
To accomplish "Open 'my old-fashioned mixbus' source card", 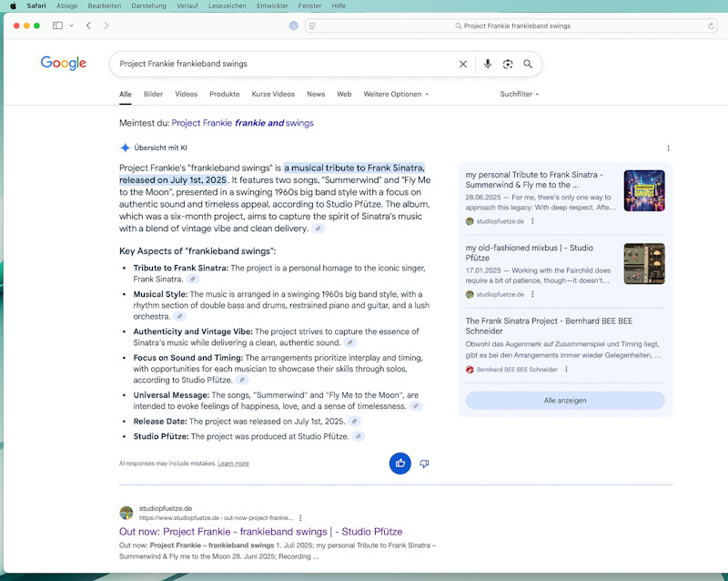I will (x=530, y=252).
